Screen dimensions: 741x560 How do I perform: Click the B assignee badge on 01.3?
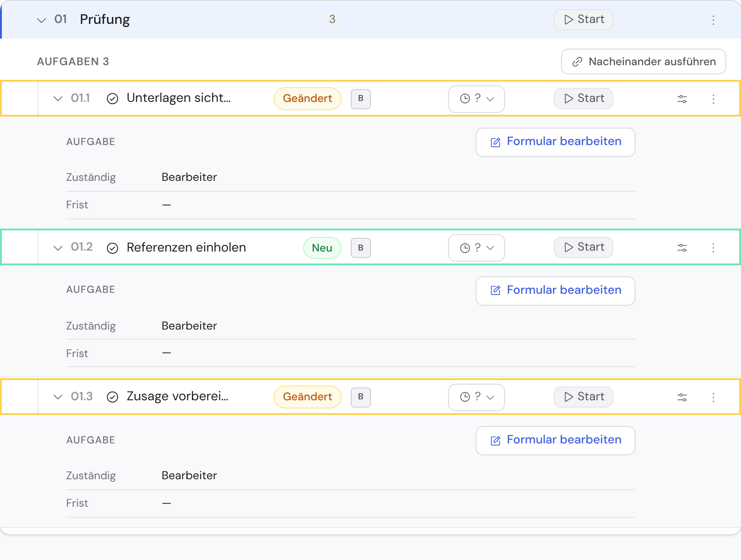(361, 397)
